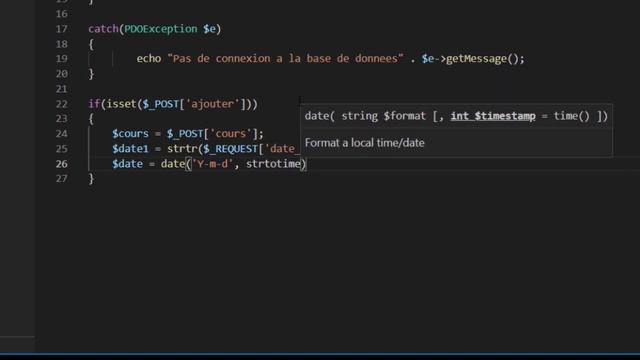
Task: Click the opening brace on line 23
Action: pyautogui.click(x=91, y=119)
